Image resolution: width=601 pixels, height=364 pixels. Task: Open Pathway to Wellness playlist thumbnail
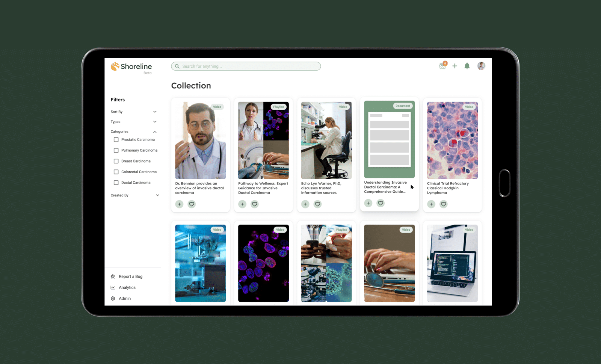263,140
